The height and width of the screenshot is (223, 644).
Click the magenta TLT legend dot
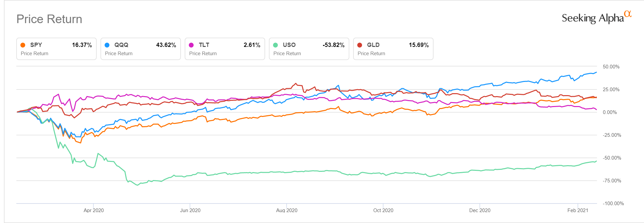coord(191,45)
